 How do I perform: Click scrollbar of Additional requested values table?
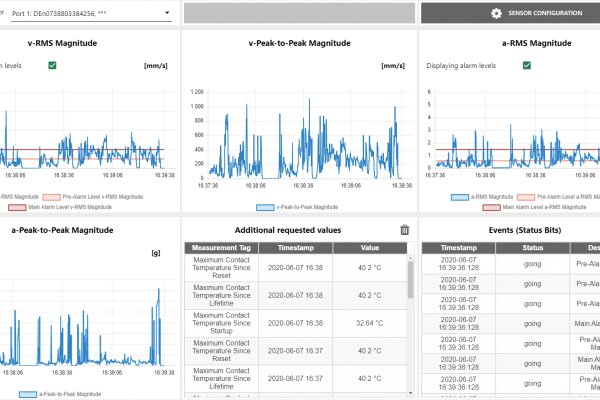[409, 280]
